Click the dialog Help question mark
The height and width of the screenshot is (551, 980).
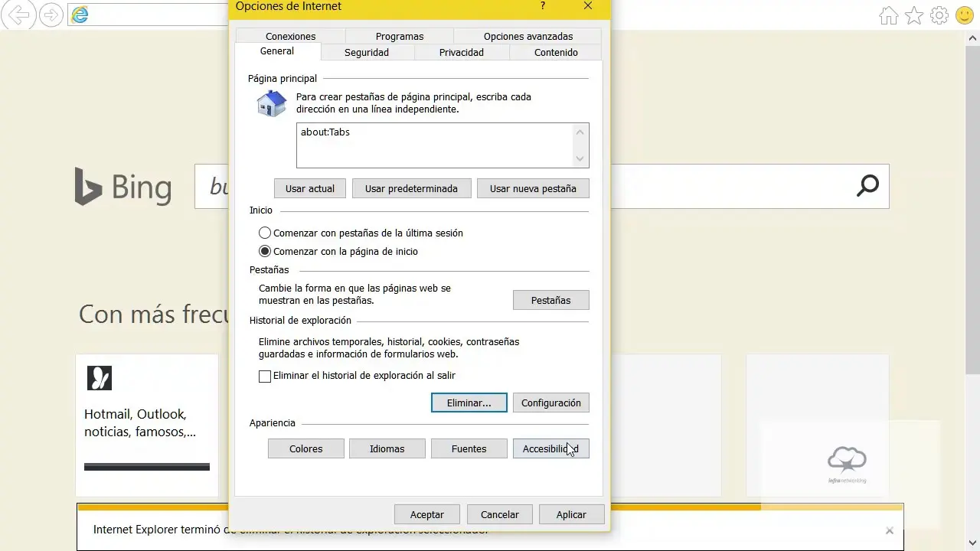(543, 6)
